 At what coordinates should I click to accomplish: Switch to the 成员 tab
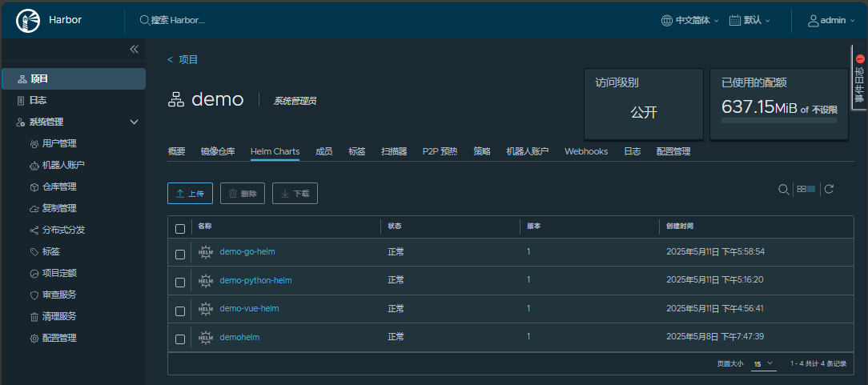click(323, 151)
